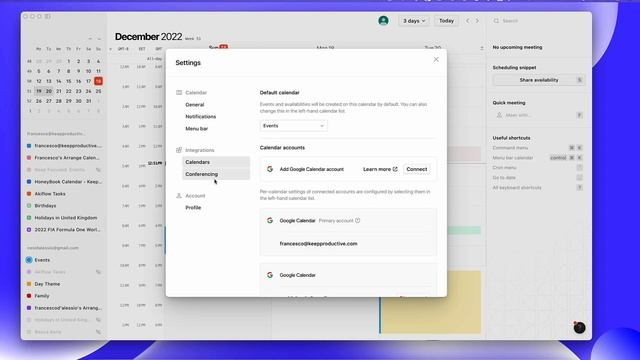Open the user profile avatar in the top bar
The width and height of the screenshot is (640, 360).
[x=383, y=21]
